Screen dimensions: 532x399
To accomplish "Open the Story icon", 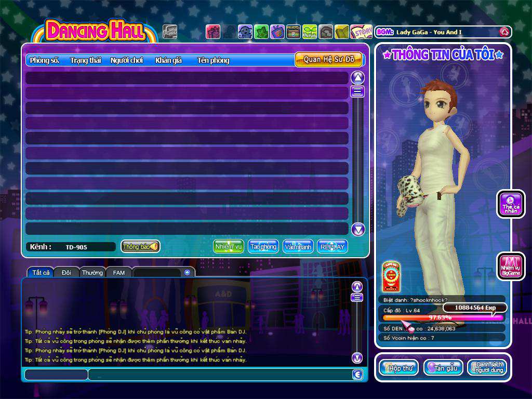I will [x=361, y=32].
